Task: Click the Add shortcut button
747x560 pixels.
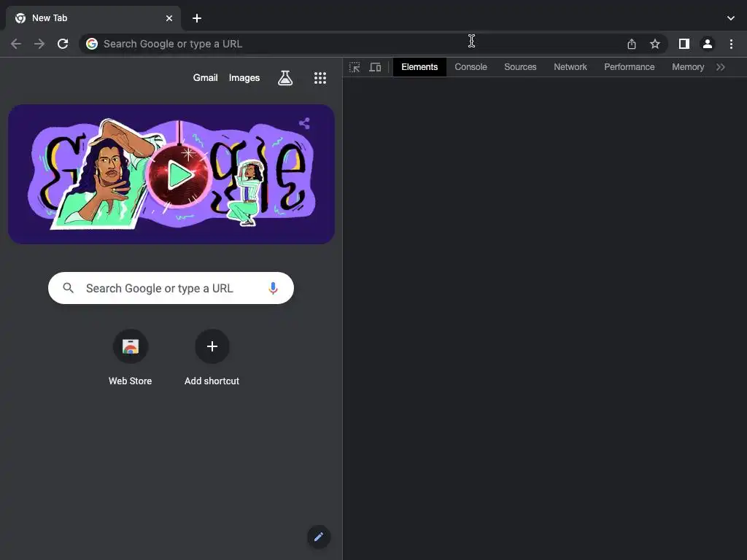Action: pyautogui.click(x=212, y=358)
